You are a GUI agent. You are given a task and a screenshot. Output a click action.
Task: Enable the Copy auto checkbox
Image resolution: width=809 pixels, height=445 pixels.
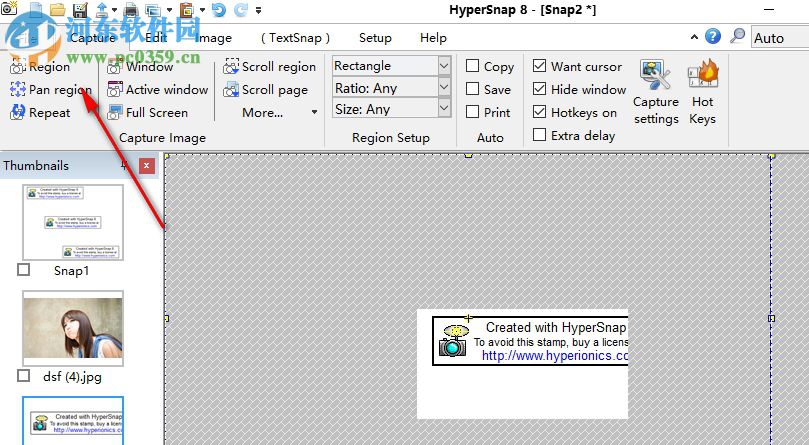pos(472,66)
